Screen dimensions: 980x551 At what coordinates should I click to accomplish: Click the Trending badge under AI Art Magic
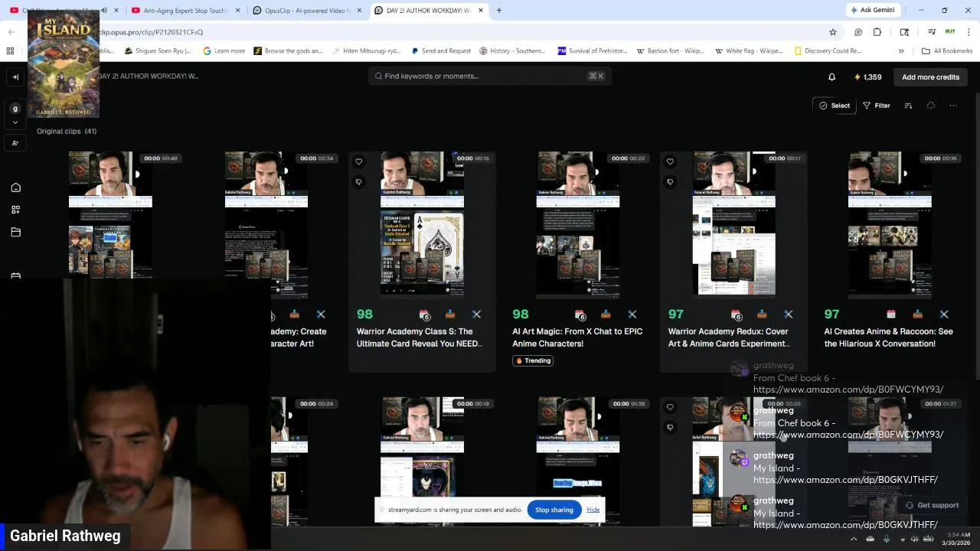pos(533,360)
